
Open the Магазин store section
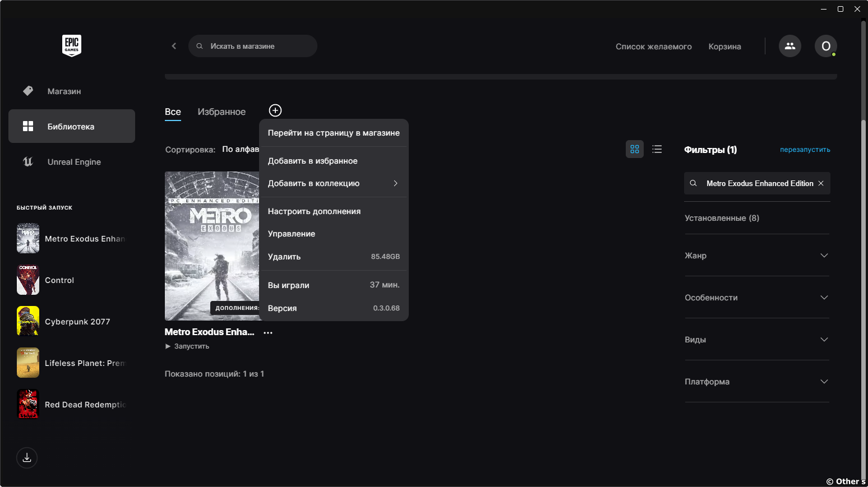pyautogui.click(x=72, y=91)
